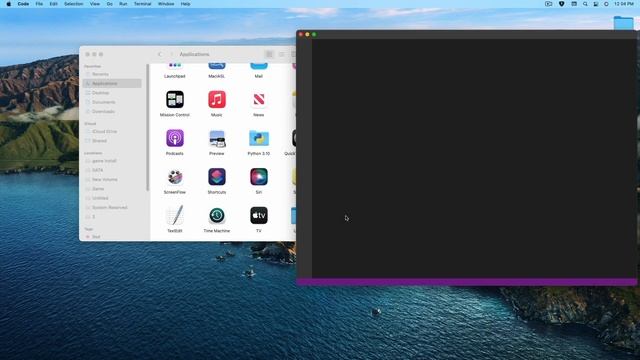
Task: Open the shield icon in menu bar
Action: click(x=562, y=4)
